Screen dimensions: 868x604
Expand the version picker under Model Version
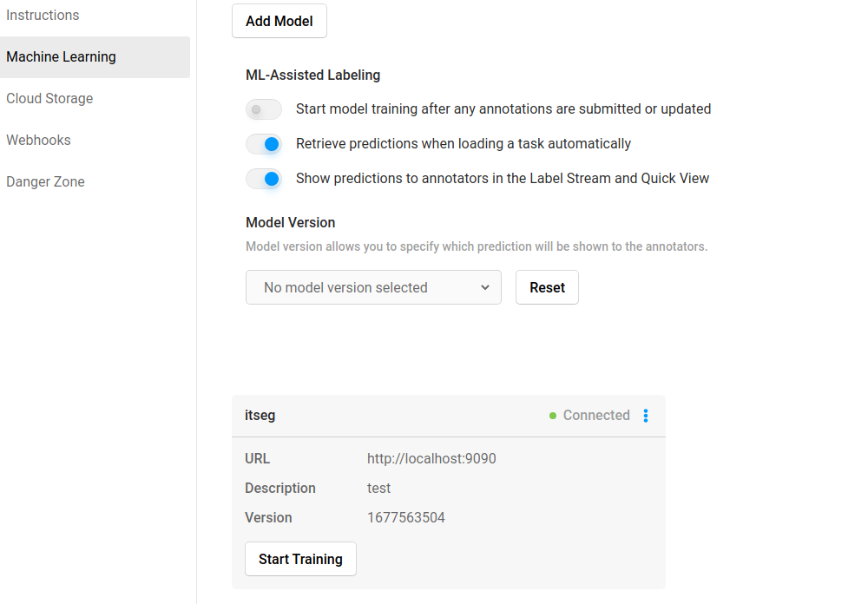point(373,287)
